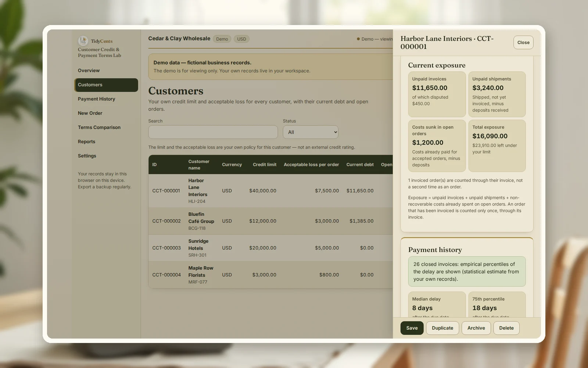This screenshot has height=368, width=588.
Task: Click the Acceptable loss per order header
Action: tap(311, 165)
